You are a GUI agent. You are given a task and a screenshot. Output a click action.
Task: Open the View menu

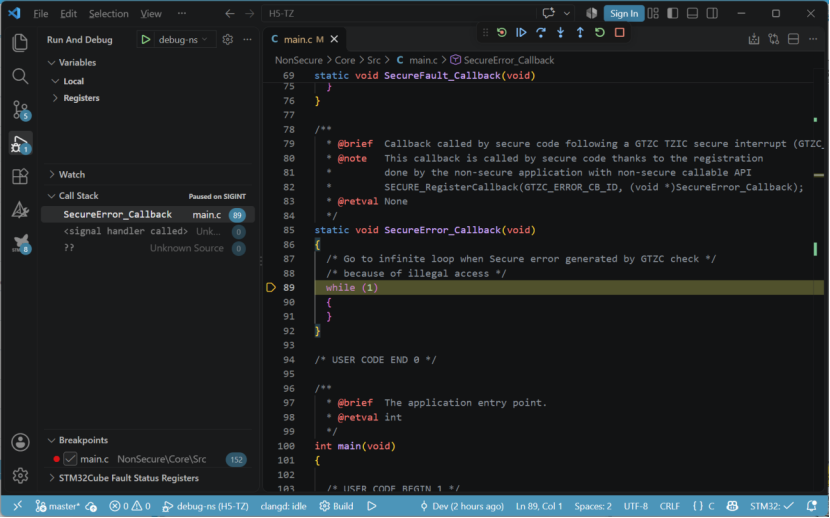pyautogui.click(x=151, y=14)
